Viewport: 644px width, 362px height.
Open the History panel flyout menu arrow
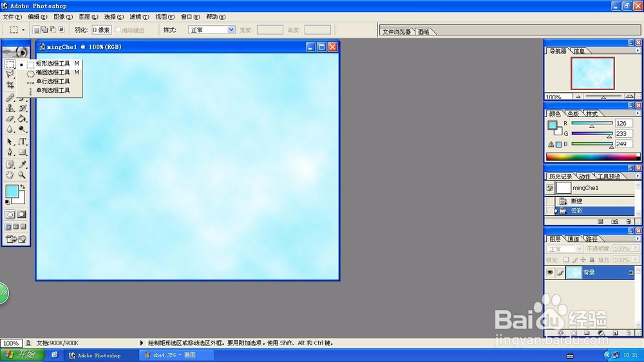click(638, 176)
